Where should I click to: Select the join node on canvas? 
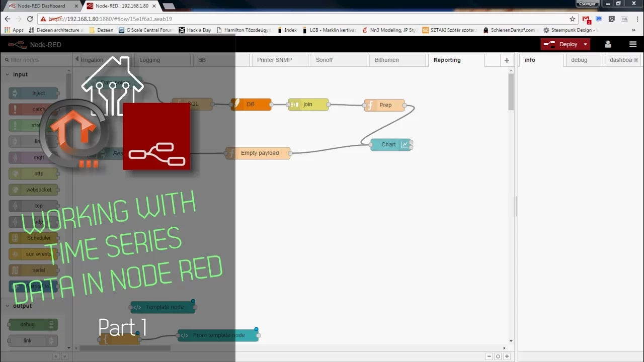308,105
